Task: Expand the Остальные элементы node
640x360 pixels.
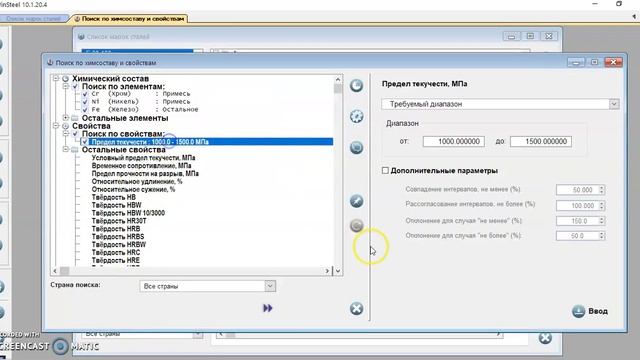Action: click(65, 118)
